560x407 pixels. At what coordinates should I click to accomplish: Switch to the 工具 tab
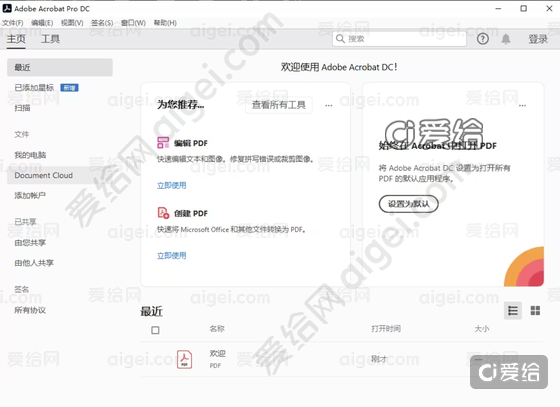(50, 39)
